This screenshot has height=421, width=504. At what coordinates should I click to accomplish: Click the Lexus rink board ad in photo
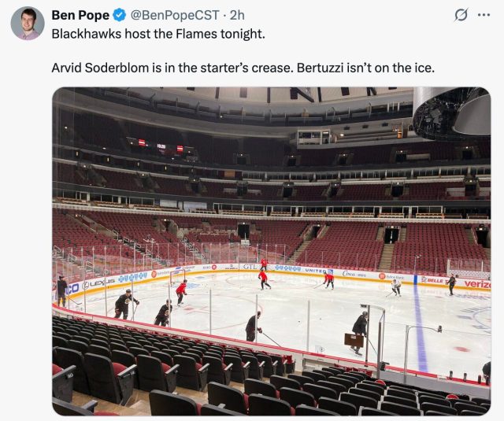98,283
